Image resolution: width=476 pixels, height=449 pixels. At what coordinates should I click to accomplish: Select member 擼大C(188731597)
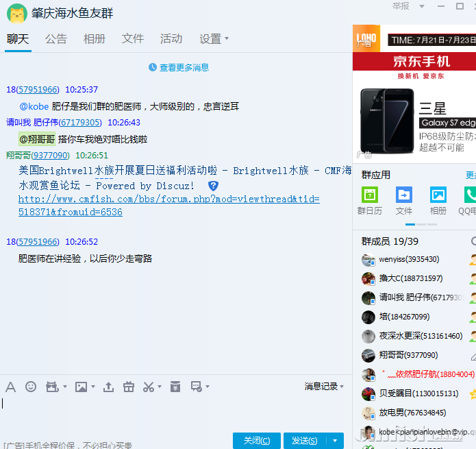411,278
